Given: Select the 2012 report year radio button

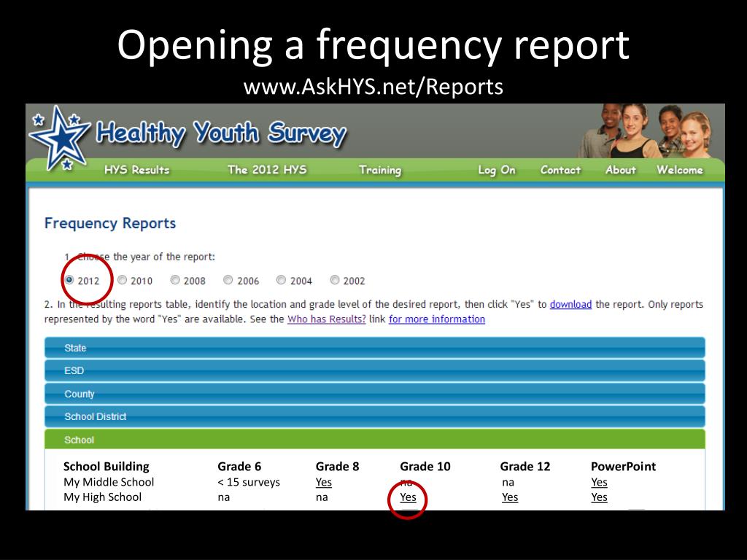Looking at the screenshot, I should tap(69, 279).
